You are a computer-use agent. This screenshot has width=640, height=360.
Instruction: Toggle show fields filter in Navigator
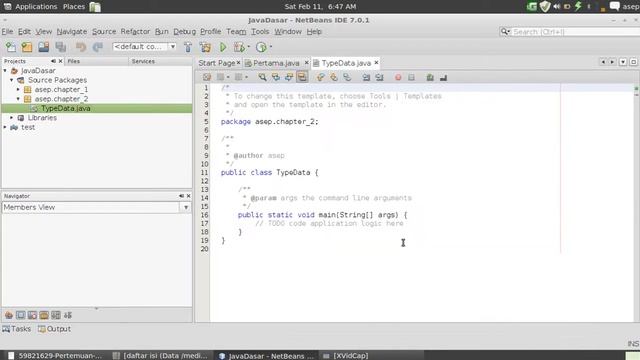20,315
